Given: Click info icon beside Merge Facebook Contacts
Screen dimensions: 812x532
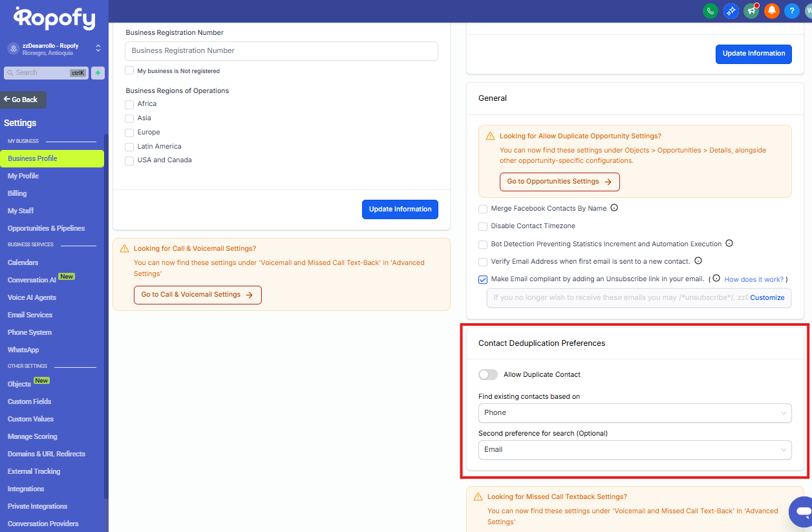Looking at the screenshot, I should click(x=614, y=208).
